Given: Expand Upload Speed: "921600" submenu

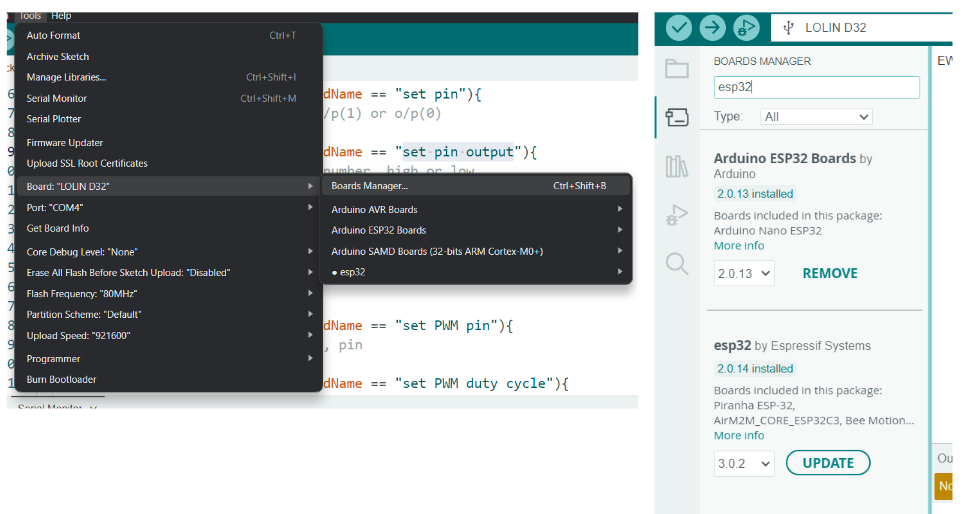Looking at the screenshot, I should (168, 336).
